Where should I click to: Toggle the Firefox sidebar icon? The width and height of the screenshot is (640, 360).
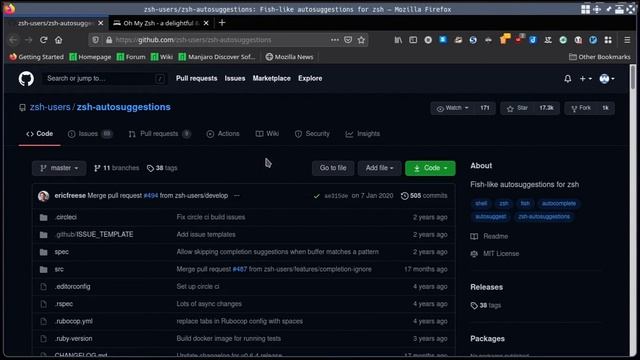[x=413, y=40]
